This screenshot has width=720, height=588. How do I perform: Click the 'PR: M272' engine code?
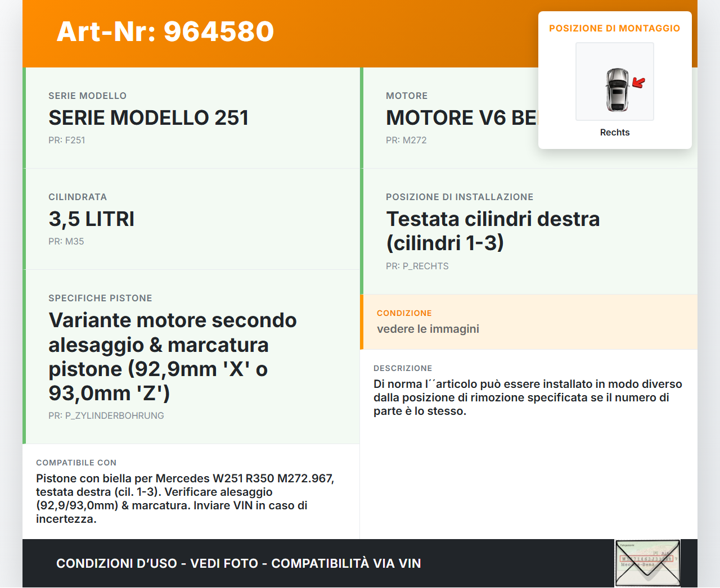406,141
